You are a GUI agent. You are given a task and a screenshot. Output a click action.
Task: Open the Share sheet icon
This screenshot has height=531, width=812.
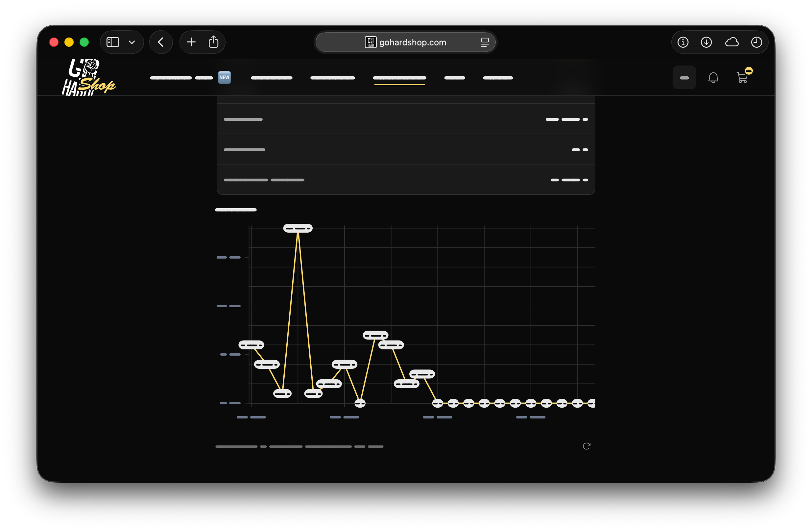click(214, 42)
